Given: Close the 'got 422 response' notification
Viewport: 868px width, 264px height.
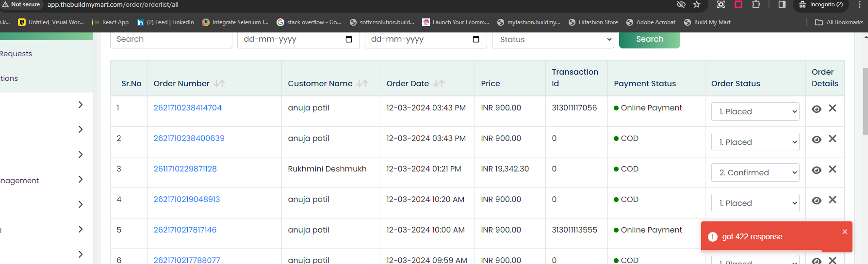Looking at the screenshot, I should [845, 232].
